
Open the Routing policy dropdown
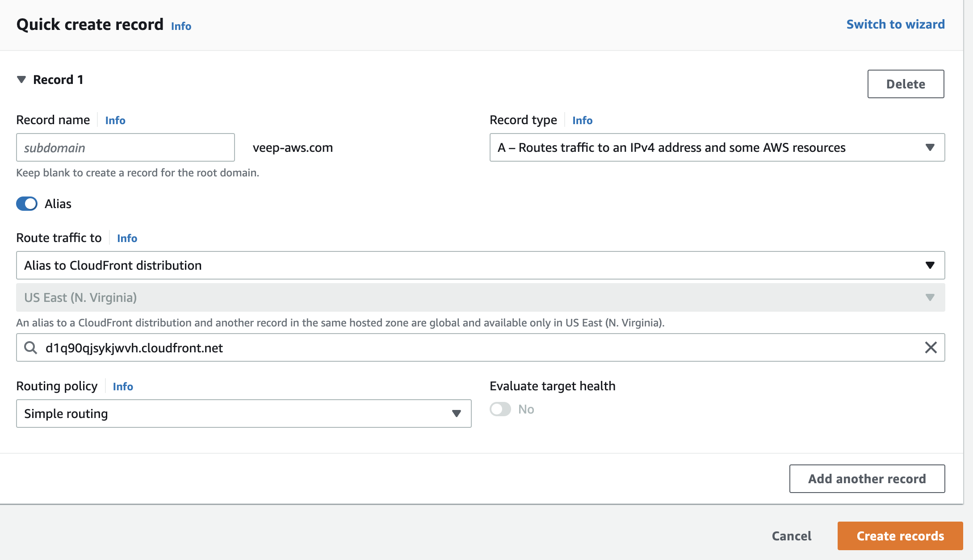click(456, 414)
